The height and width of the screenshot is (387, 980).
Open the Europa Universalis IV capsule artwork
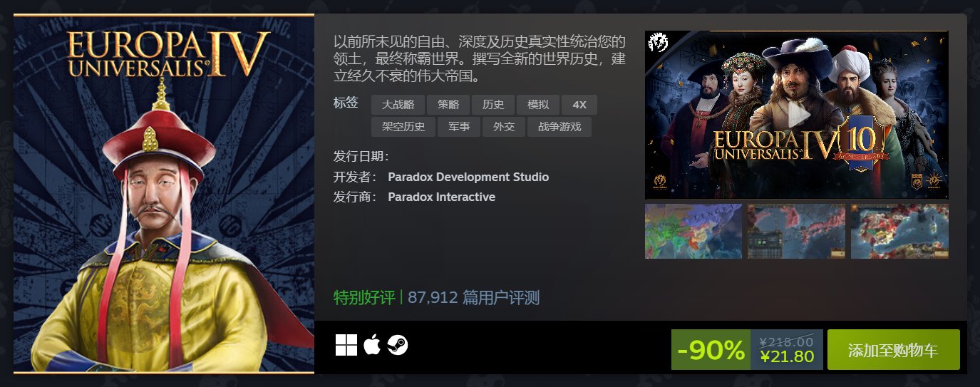click(164, 193)
